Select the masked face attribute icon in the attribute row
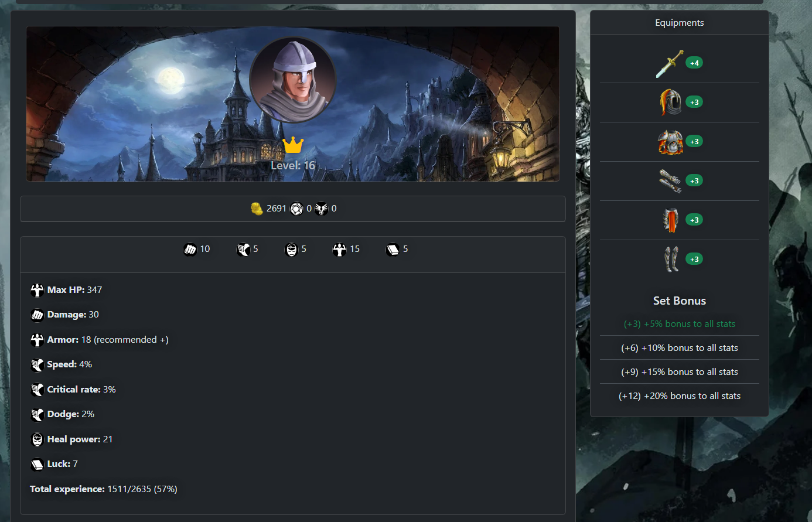This screenshot has height=522, width=812. 291,250
